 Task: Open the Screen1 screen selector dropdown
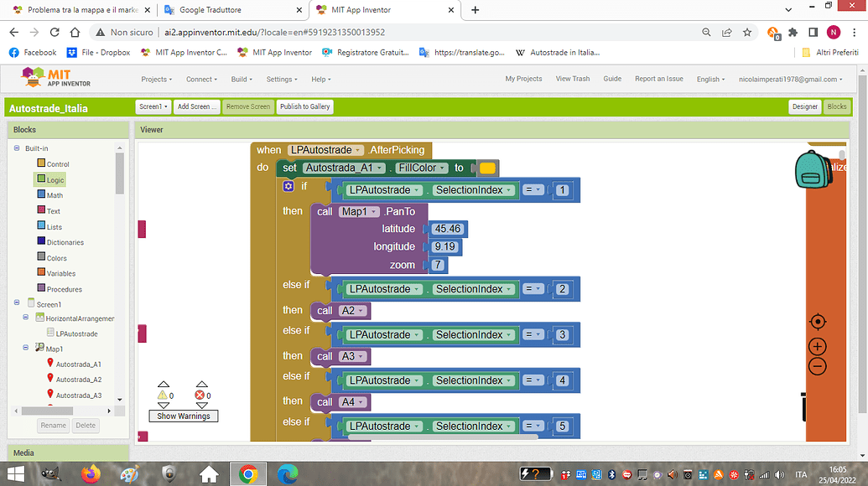click(152, 106)
